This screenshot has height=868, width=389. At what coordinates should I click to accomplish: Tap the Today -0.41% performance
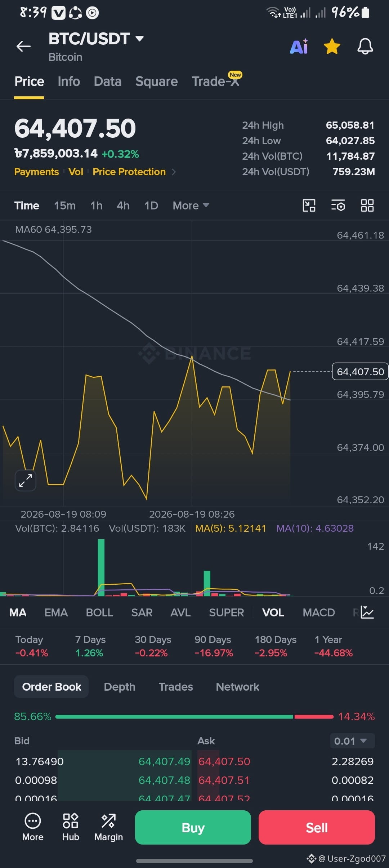[31, 646]
